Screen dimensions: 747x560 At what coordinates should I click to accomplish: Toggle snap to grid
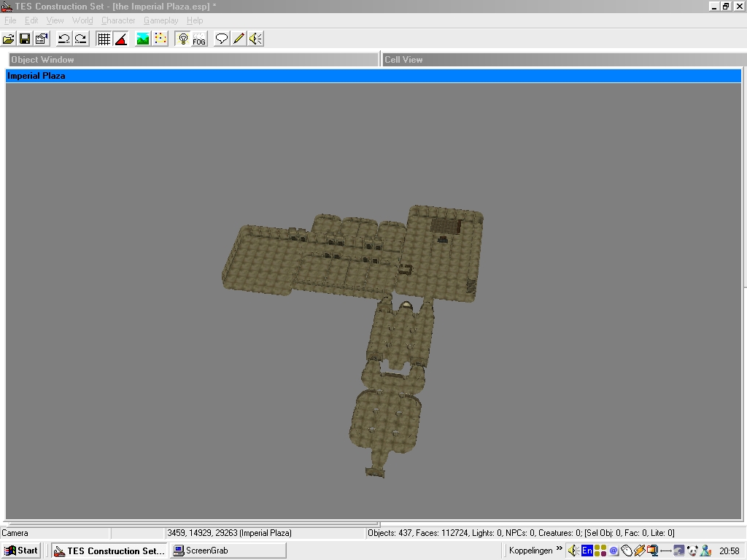(x=104, y=39)
